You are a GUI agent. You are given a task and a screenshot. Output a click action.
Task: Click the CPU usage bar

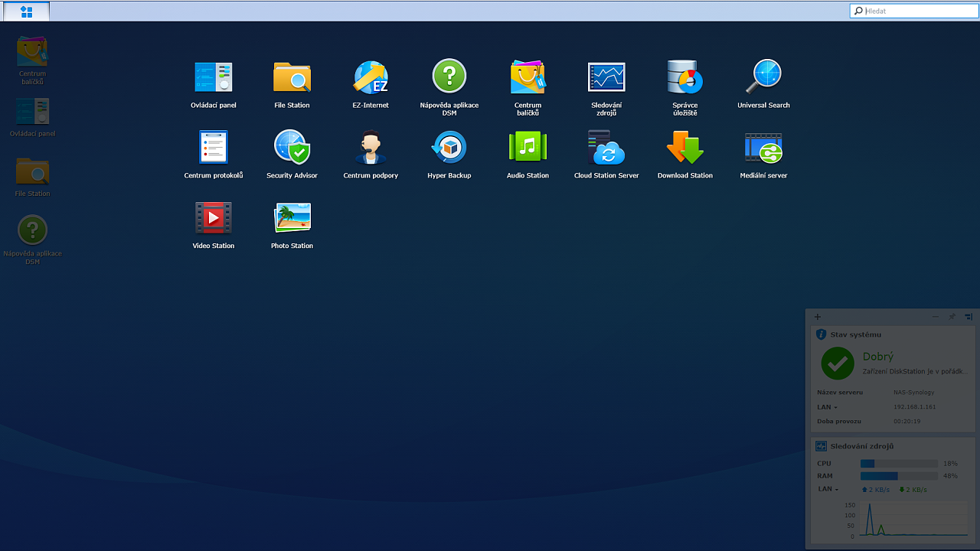[899, 464]
